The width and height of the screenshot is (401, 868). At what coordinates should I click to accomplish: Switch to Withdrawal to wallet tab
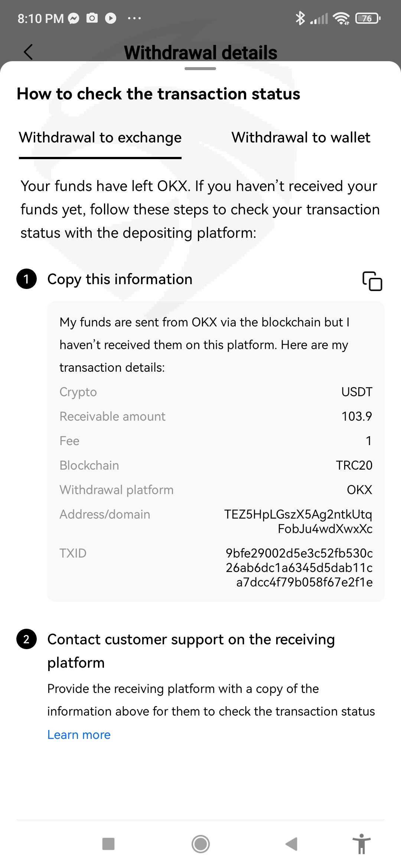coord(301,138)
